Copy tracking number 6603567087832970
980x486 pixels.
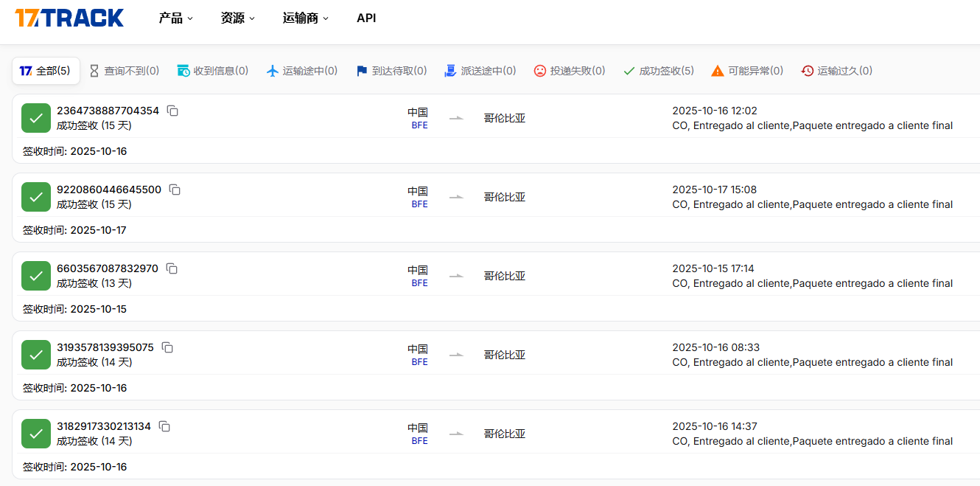click(172, 268)
